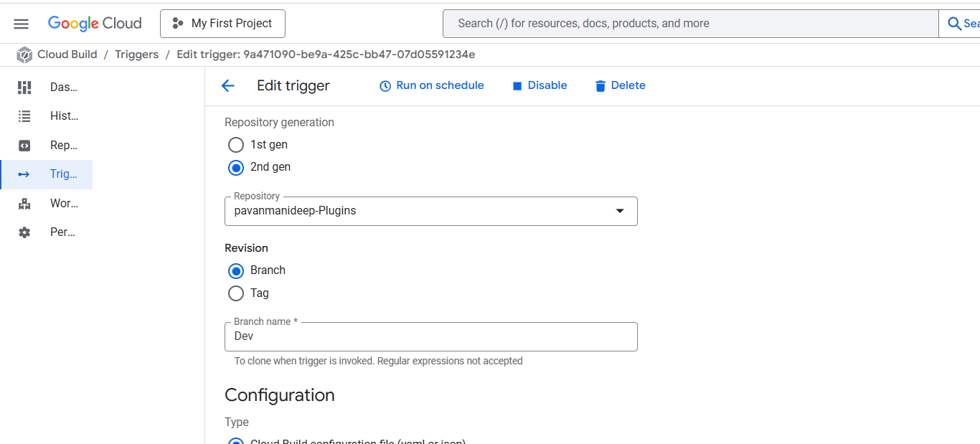The height and width of the screenshot is (444, 980).
Task: Open History from sidebar list icon
Action: [x=24, y=116]
